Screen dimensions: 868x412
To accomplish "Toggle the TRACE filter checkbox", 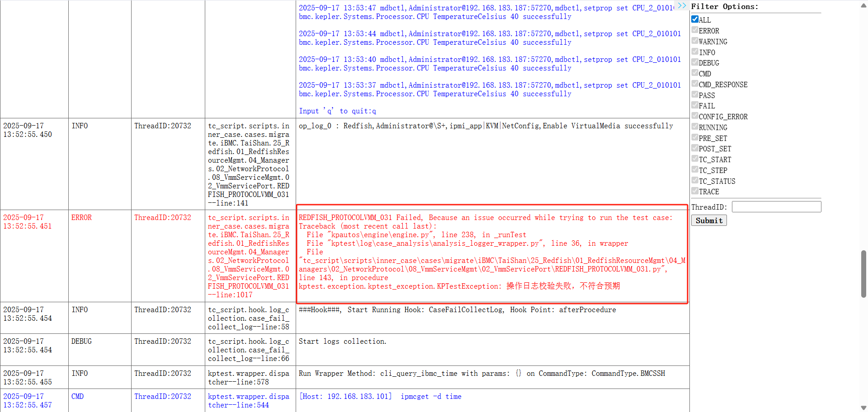I will pyautogui.click(x=695, y=191).
